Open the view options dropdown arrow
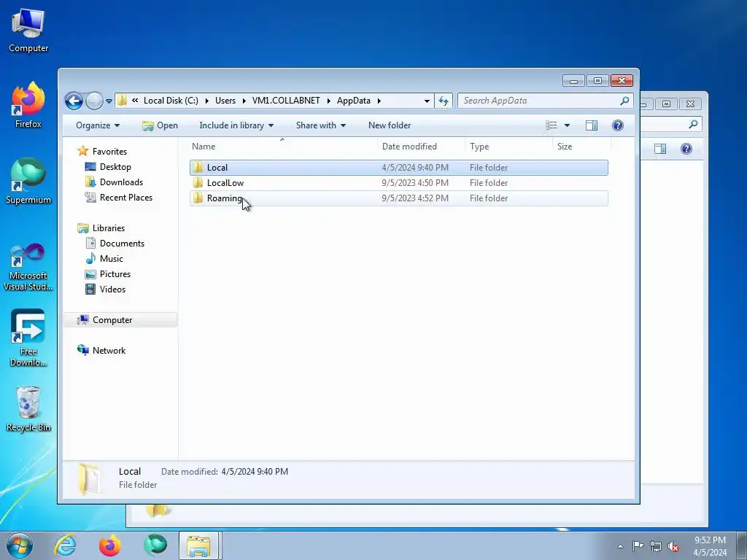 pos(567,125)
